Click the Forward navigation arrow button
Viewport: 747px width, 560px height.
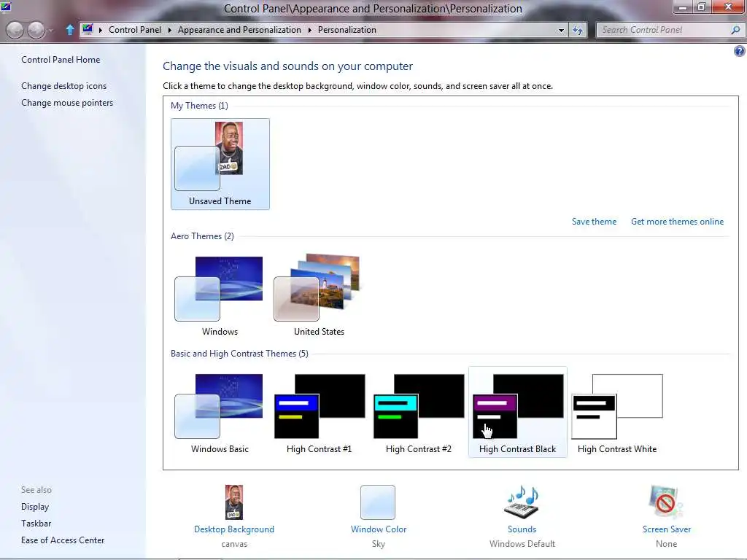pos(36,30)
